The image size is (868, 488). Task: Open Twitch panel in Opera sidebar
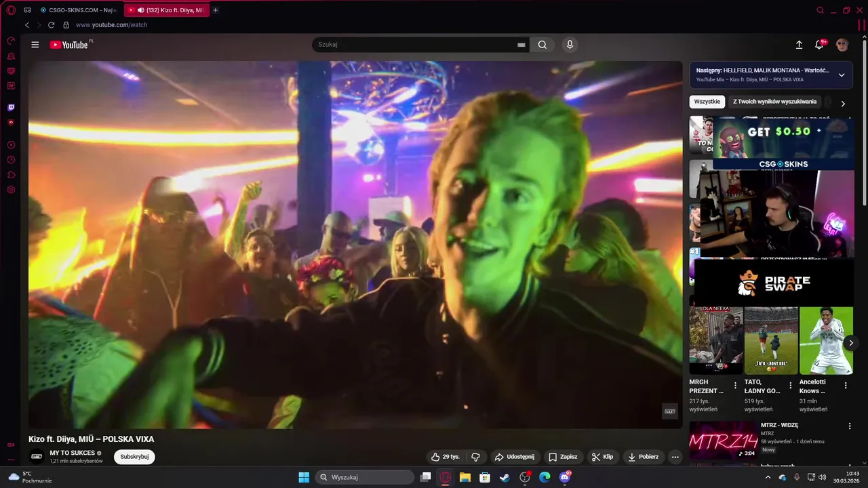(11, 107)
